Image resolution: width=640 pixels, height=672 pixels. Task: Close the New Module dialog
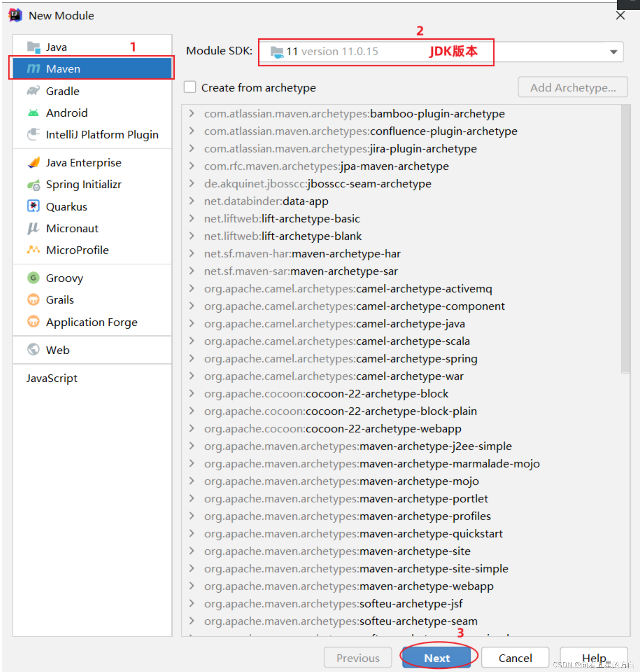(x=620, y=15)
